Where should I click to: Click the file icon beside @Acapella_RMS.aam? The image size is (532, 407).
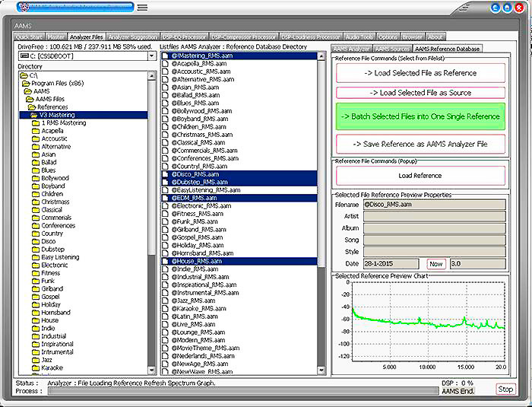pyautogui.click(x=165, y=64)
